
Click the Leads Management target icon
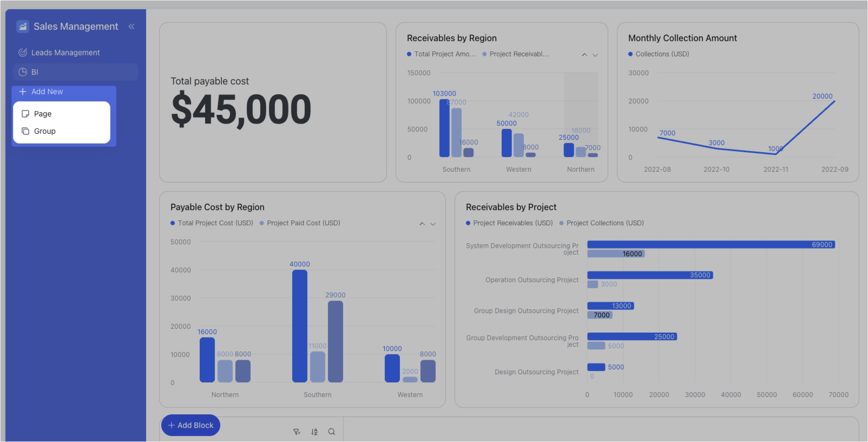click(23, 53)
